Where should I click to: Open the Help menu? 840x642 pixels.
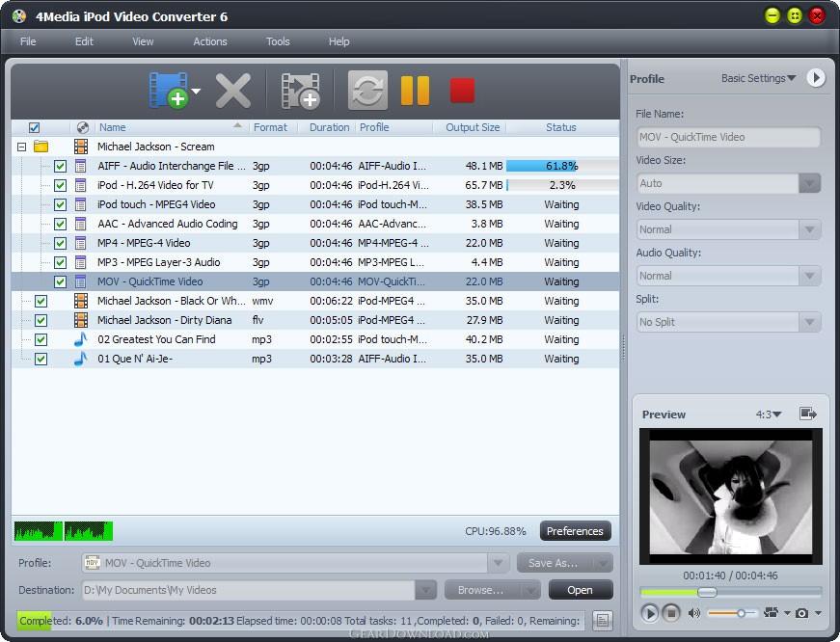[339, 41]
